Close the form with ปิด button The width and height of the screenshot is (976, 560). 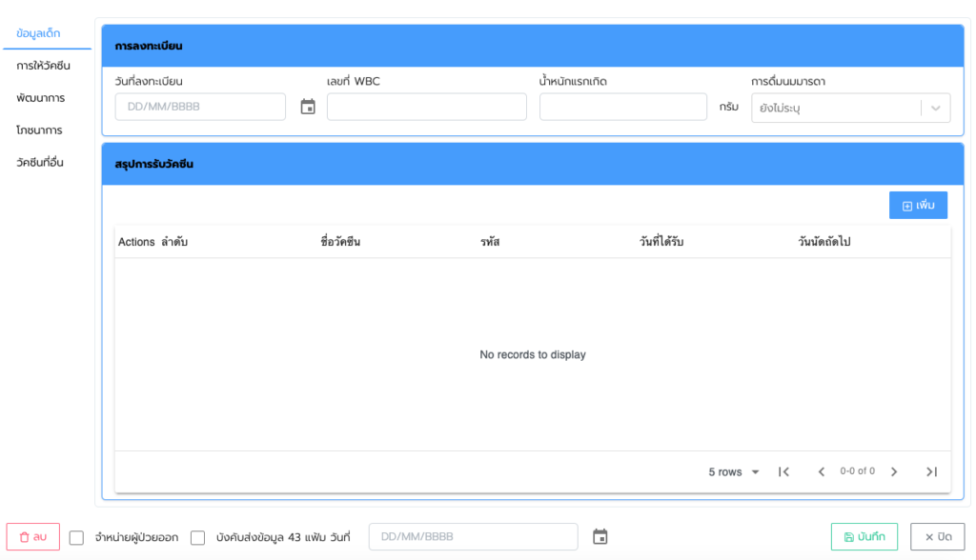[x=937, y=537]
